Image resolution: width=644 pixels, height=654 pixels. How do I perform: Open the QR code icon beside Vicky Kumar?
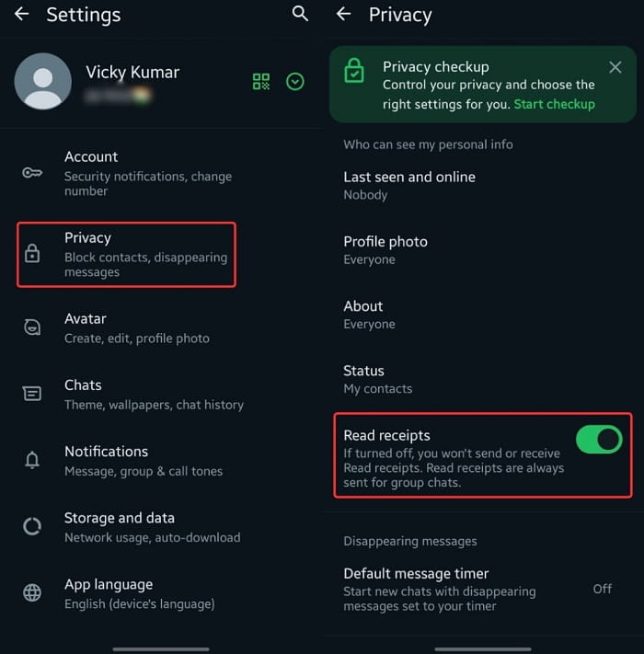point(261,82)
